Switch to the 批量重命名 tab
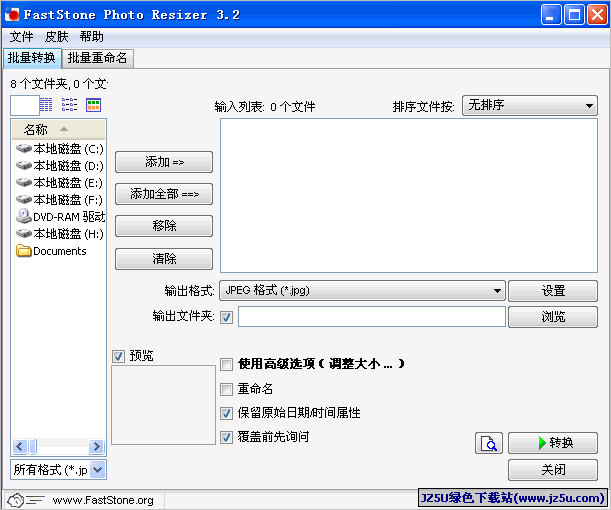Viewport: 611px width, 510px height. [97, 58]
